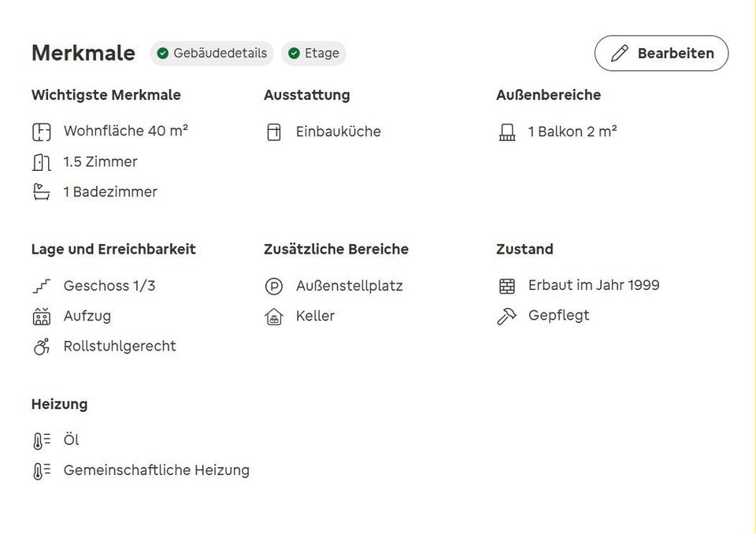The image size is (756, 534).
Task: Select the Gebäudedetails badge
Action: (x=212, y=53)
